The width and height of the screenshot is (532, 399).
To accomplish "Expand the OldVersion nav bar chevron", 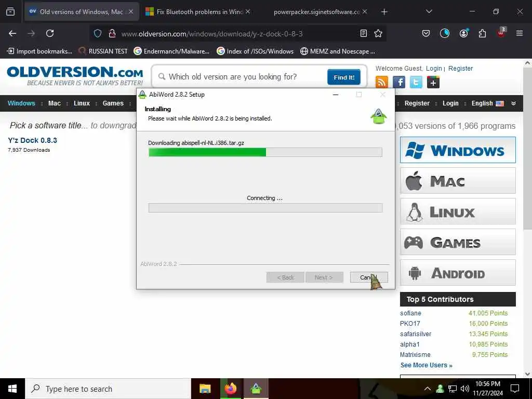I will coord(514,103).
